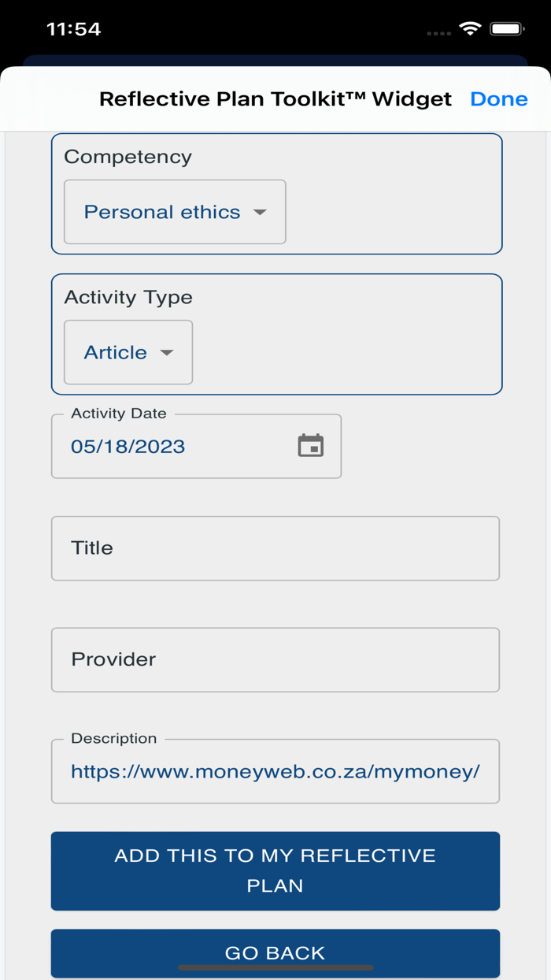This screenshot has height=980, width=551.
Task: Expand the Article selector chevron
Action: click(x=166, y=353)
